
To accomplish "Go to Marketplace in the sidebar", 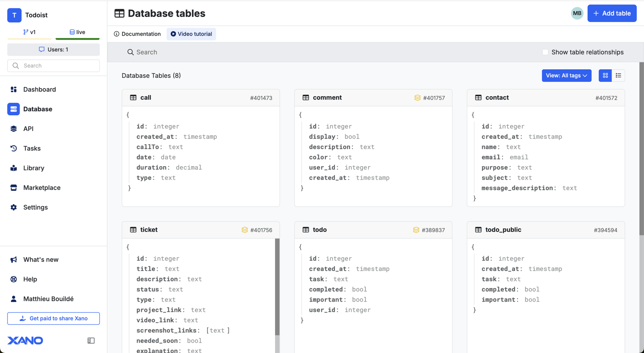I will [x=42, y=188].
